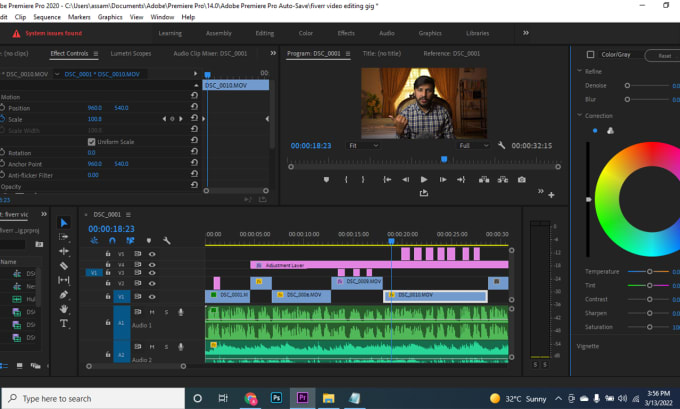Click the program timecode 00:00:18:23

[x=311, y=146]
